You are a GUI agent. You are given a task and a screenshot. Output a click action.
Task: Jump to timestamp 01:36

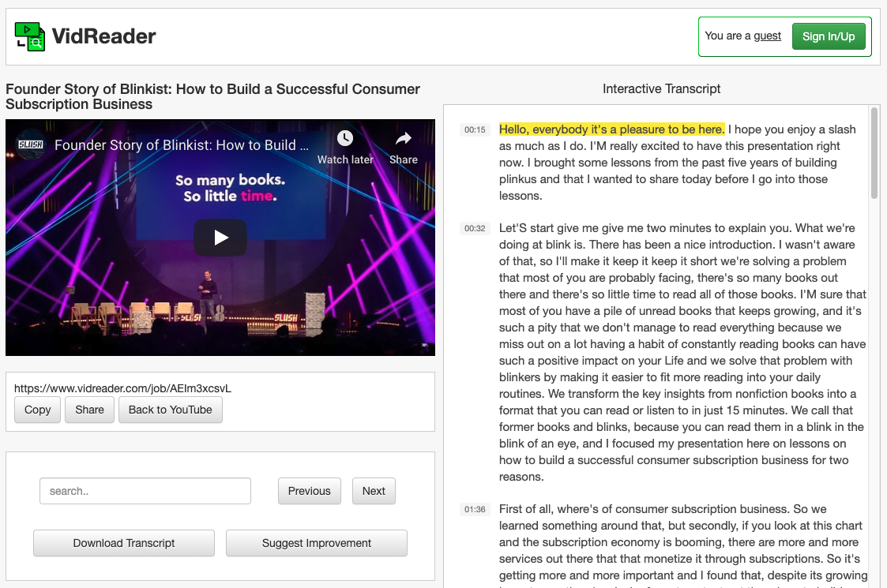pyautogui.click(x=475, y=509)
